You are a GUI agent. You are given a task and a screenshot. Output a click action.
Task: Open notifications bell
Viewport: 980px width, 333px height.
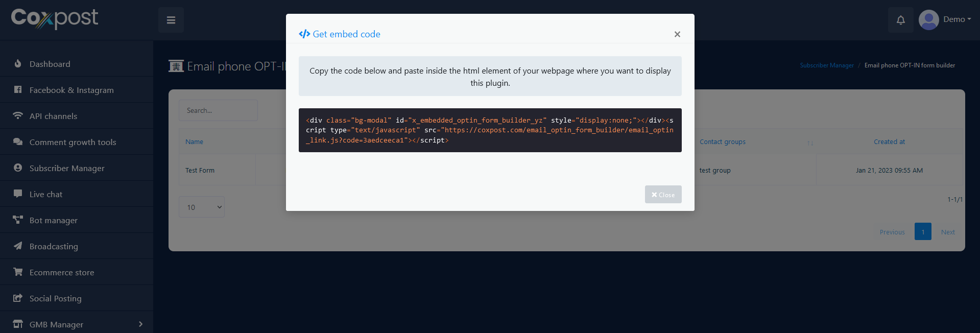tap(901, 20)
